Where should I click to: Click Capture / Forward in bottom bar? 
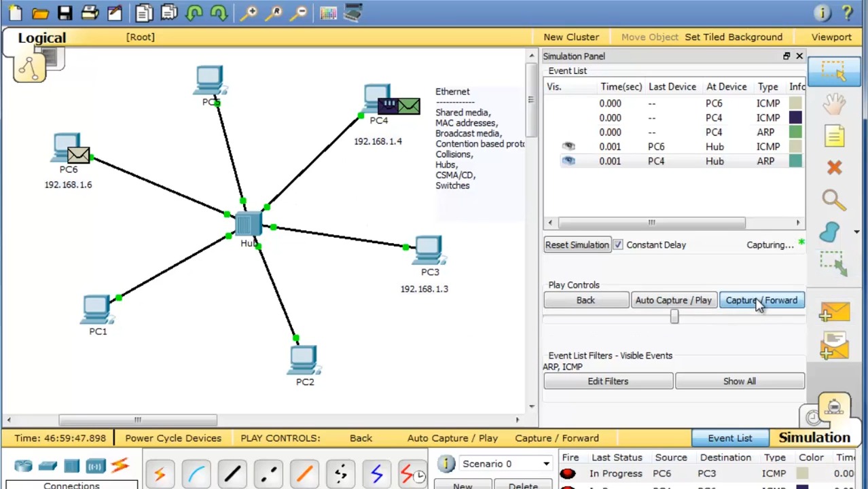[557, 438]
